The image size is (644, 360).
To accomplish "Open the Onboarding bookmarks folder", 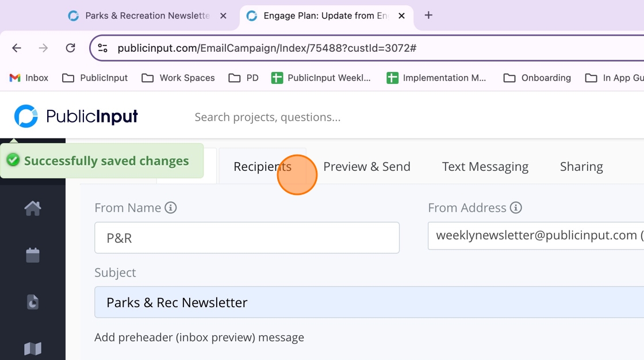I will pyautogui.click(x=537, y=78).
